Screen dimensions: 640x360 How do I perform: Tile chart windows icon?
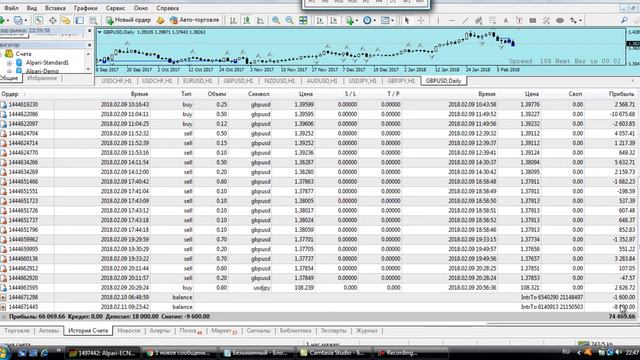tap(303, 20)
